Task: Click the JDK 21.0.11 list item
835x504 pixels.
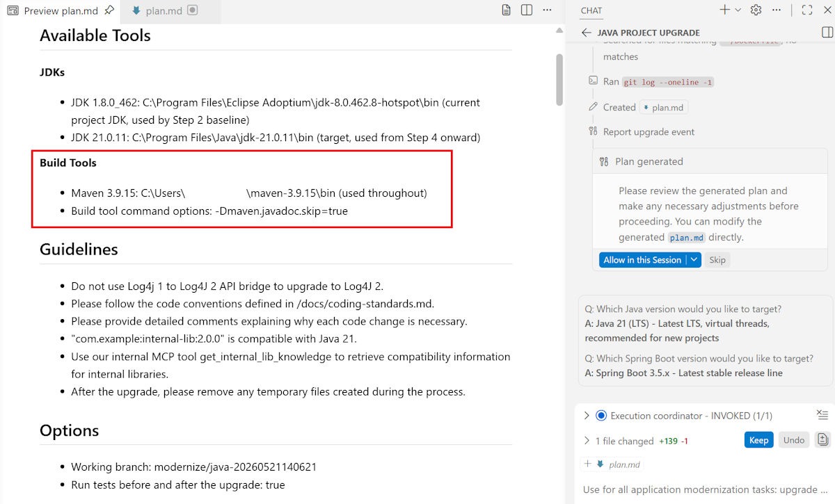Action: pyautogui.click(x=276, y=138)
